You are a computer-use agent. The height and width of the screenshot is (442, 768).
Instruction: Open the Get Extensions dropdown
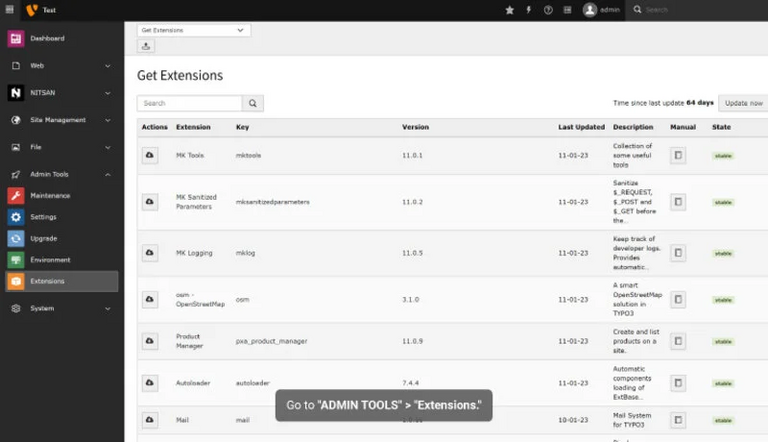point(193,30)
